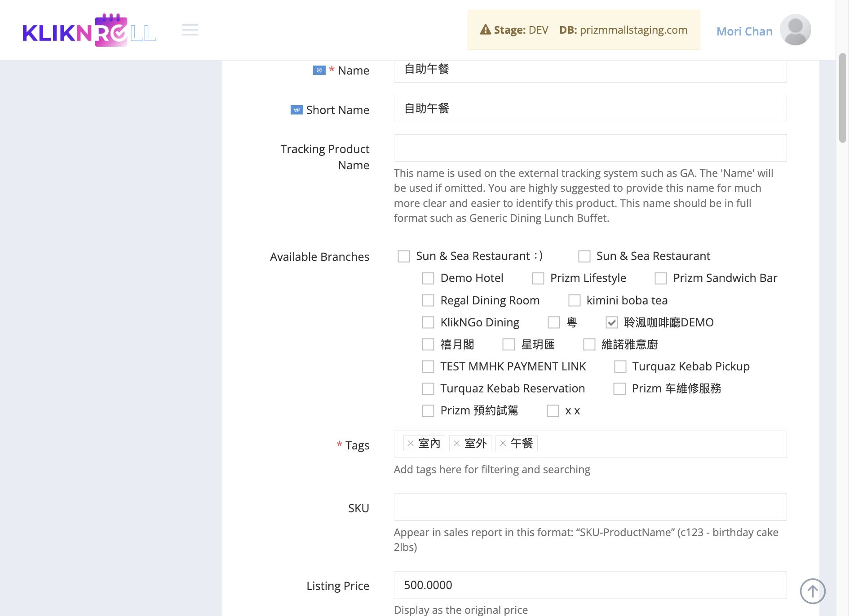849x616 pixels.
Task: Click the 'Add tags here for filtering' hint
Action: (492, 470)
